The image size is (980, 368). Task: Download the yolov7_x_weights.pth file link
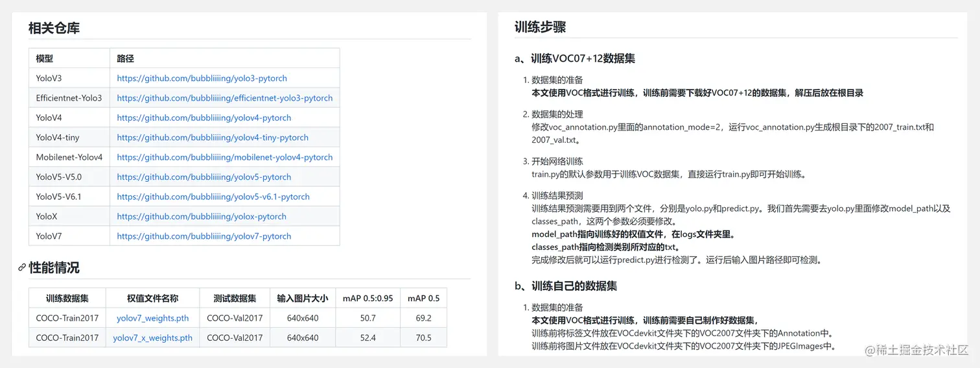click(x=153, y=337)
